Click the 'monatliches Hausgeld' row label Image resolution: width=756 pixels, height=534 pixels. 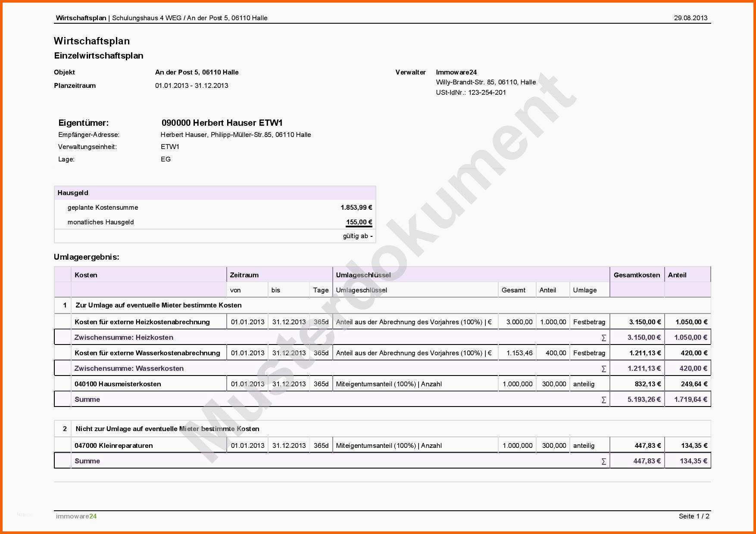(101, 222)
